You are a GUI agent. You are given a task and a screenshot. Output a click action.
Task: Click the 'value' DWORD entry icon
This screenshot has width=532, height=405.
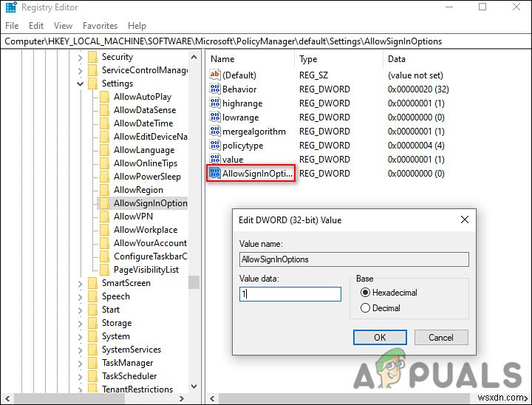tap(215, 159)
